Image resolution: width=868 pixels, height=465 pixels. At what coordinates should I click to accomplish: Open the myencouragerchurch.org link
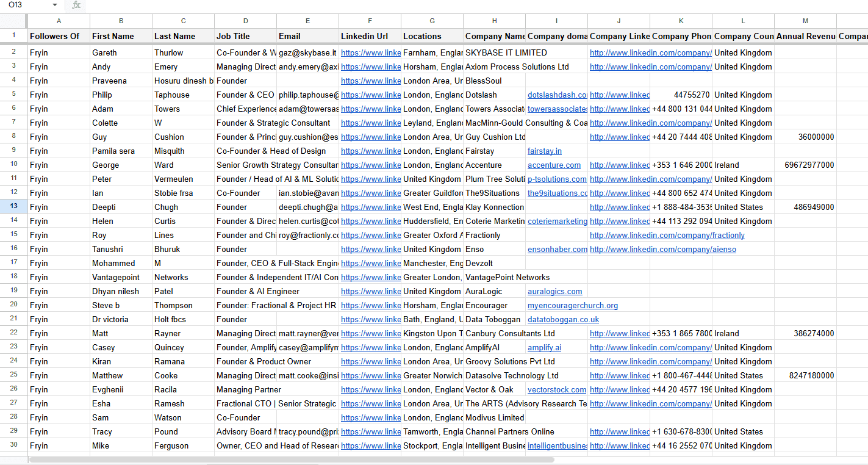(573, 305)
